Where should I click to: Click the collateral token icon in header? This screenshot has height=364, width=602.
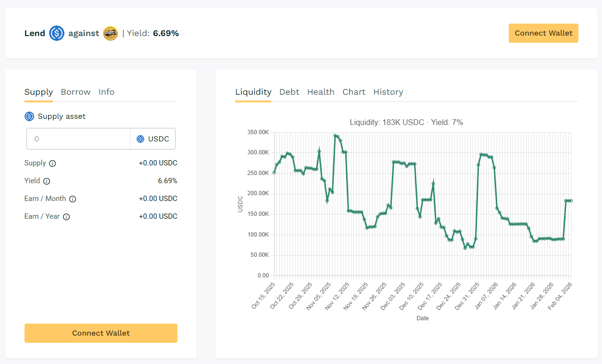(111, 33)
